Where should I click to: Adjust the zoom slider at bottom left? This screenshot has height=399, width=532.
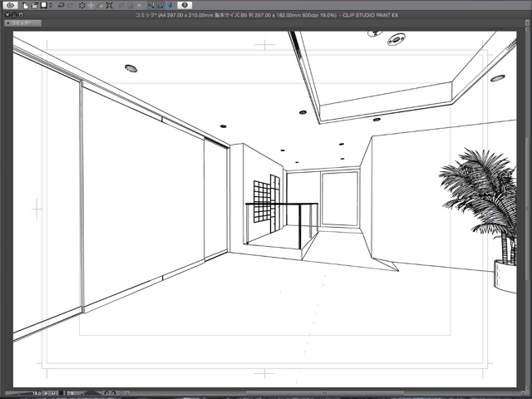[18, 393]
